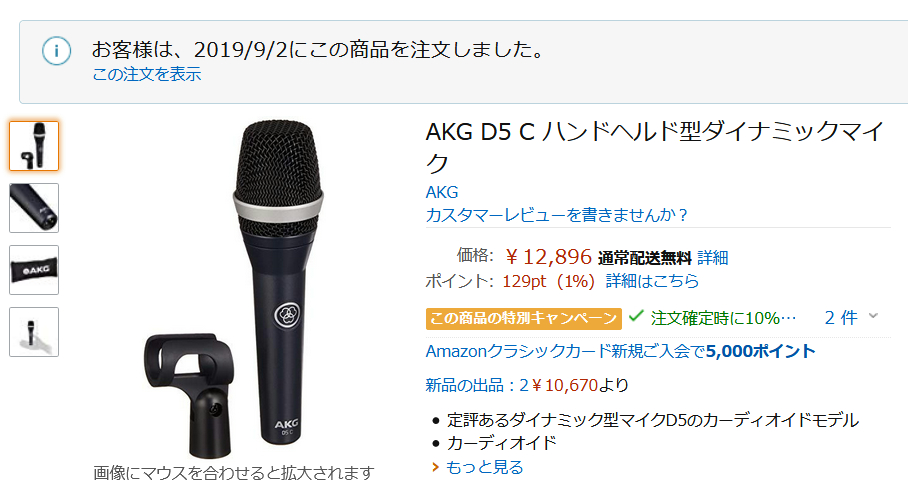Click the 注文確定時に10% campaign text

(723, 318)
